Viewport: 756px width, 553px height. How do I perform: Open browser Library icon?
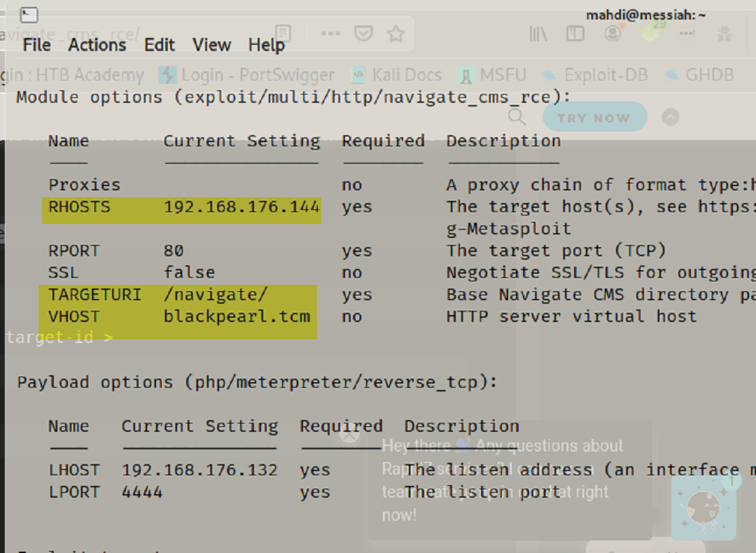coord(538,34)
